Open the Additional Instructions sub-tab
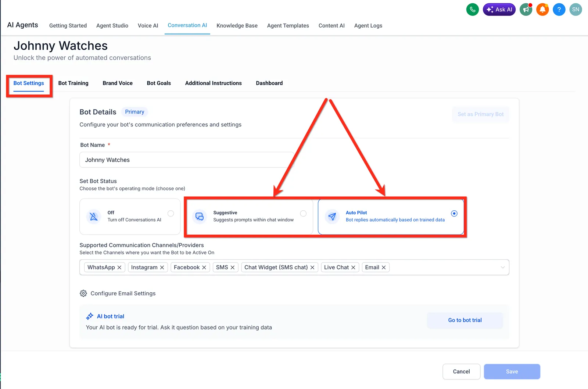The height and width of the screenshot is (389, 588). pos(214,83)
